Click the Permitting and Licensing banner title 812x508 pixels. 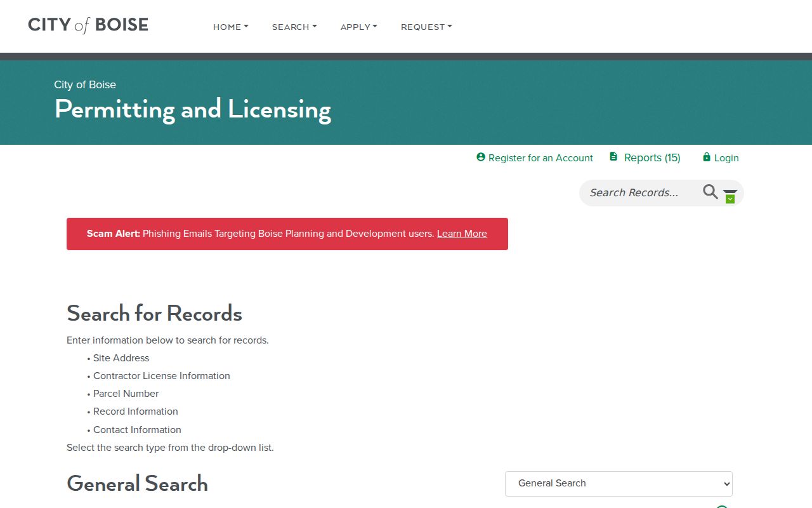(193, 109)
